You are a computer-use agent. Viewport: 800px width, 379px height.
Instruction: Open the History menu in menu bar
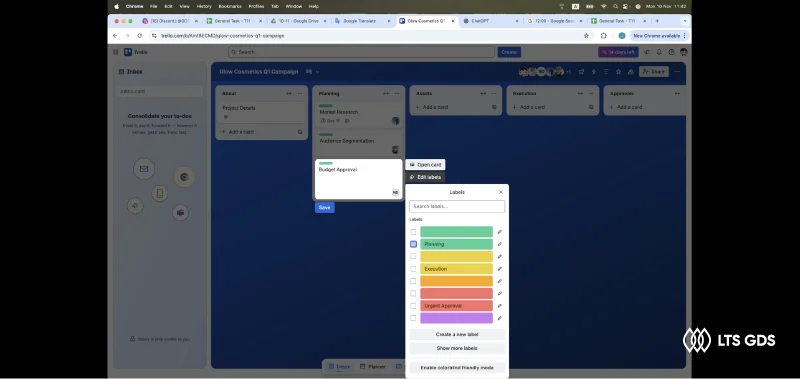pyautogui.click(x=204, y=7)
